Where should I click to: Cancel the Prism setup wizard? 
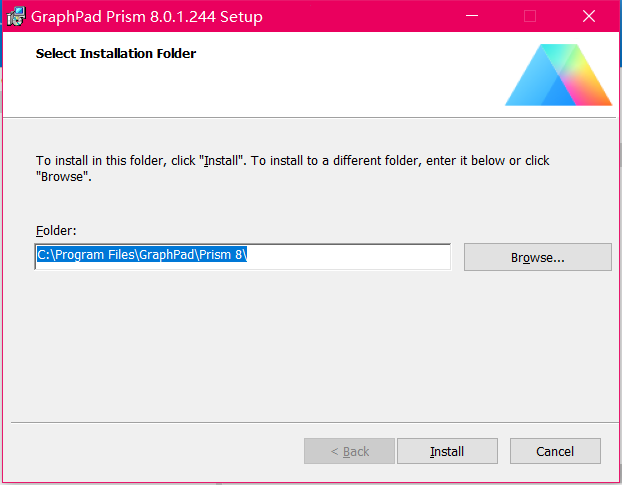(x=555, y=451)
